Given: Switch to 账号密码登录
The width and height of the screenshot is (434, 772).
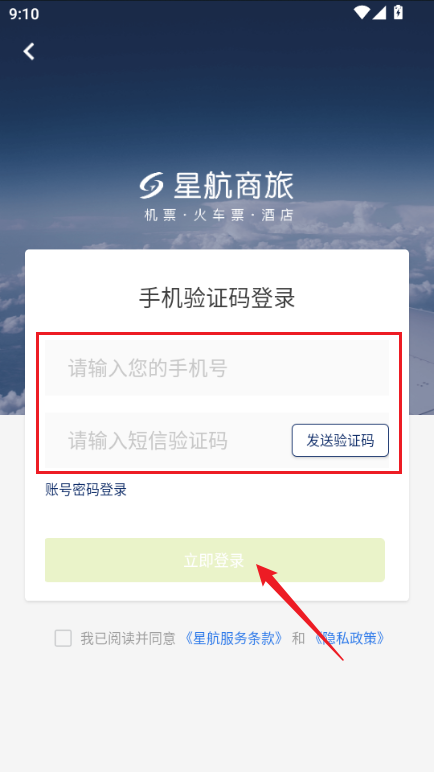Looking at the screenshot, I should 86,489.
